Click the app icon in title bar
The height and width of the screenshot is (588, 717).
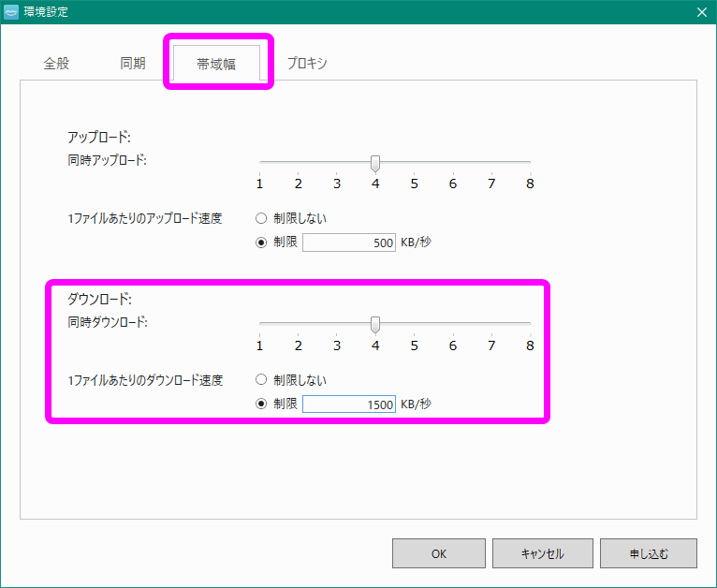coord(11,12)
